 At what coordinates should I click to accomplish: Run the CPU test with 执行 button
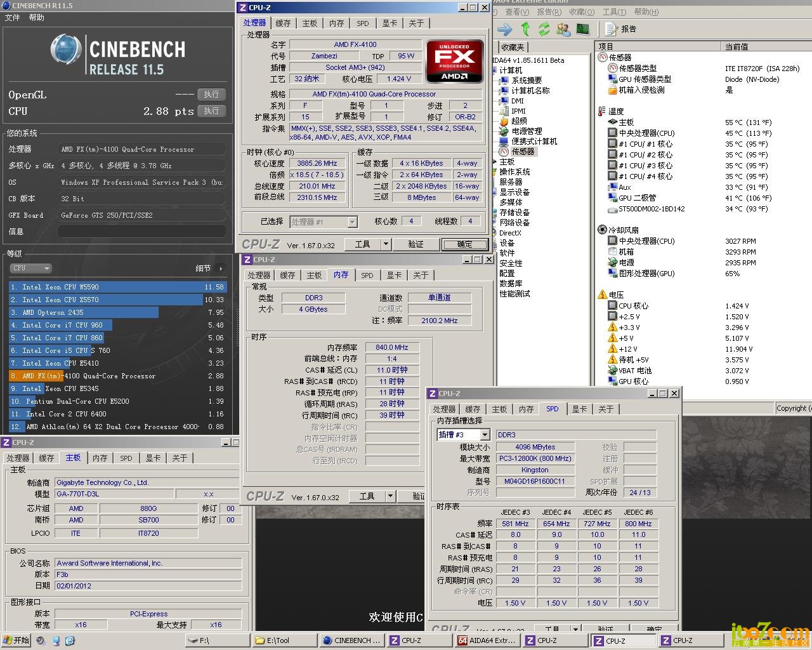click(212, 111)
